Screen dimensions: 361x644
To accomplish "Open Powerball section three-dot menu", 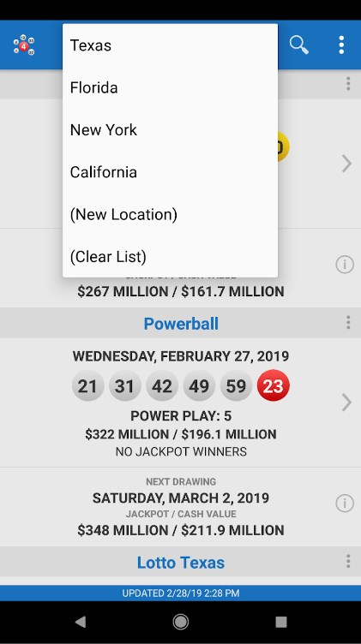I will 348,322.
